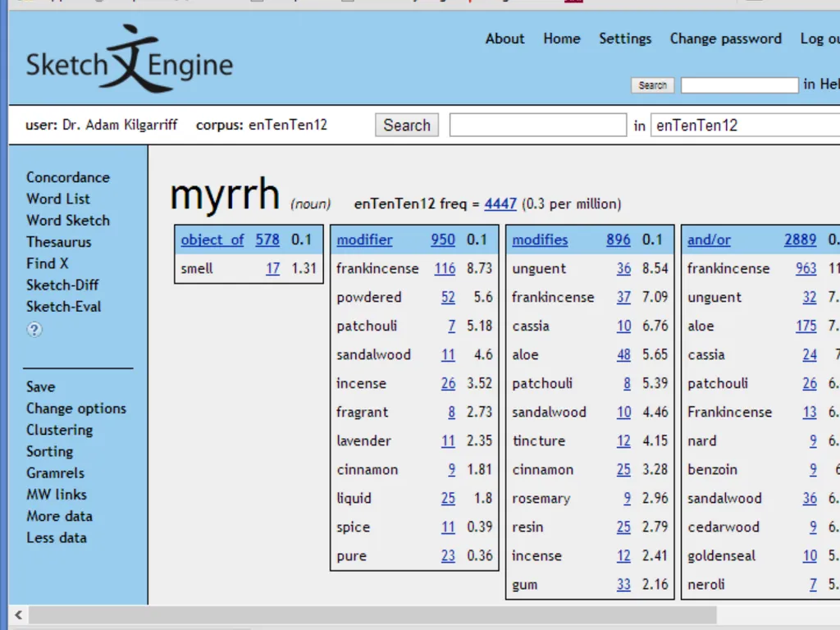Screen dimensions: 840x630
Task: Open Change password page
Action: (725, 39)
